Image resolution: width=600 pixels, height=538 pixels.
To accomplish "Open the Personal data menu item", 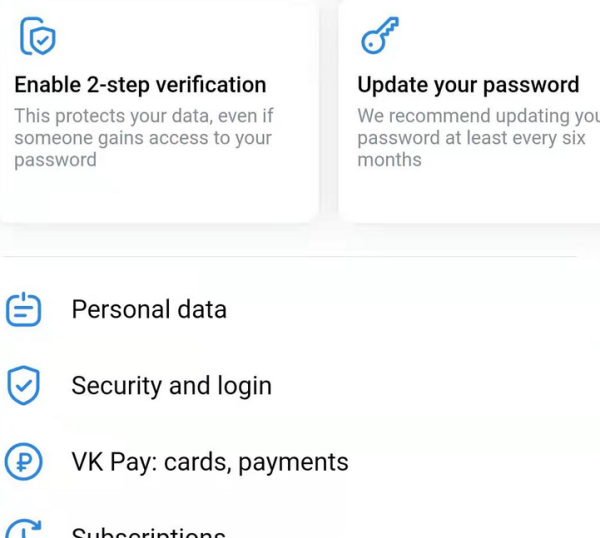I will [x=149, y=310].
